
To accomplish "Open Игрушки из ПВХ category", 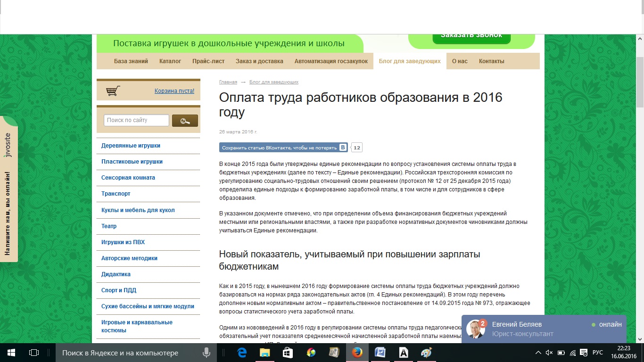I will (123, 242).
